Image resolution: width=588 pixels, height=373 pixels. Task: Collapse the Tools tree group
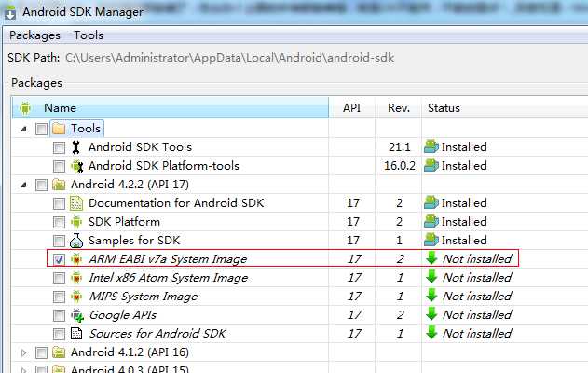24,130
